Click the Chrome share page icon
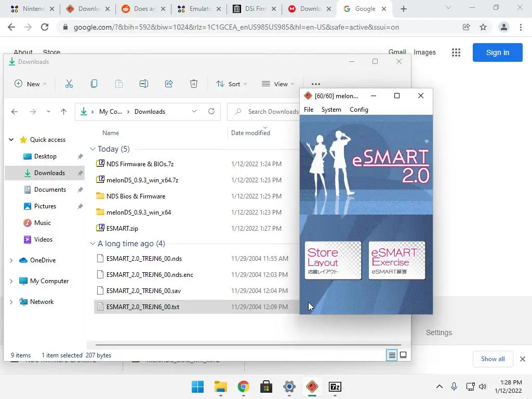The width and height of the screenshot is (532, 399). [x=466, y=27]
